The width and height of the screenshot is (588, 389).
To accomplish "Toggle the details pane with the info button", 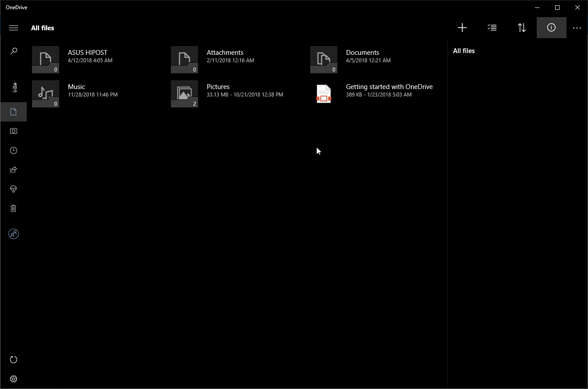I will click(551, 28).
